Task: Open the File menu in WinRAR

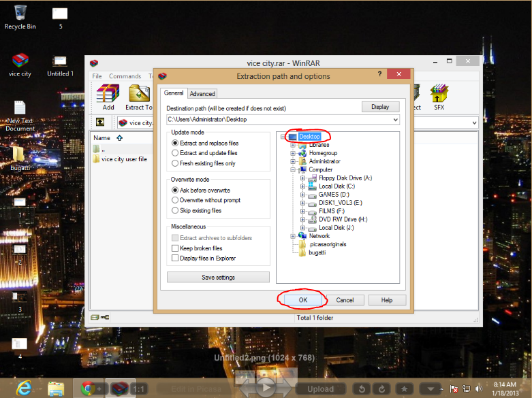Action: tap(97, 76)
